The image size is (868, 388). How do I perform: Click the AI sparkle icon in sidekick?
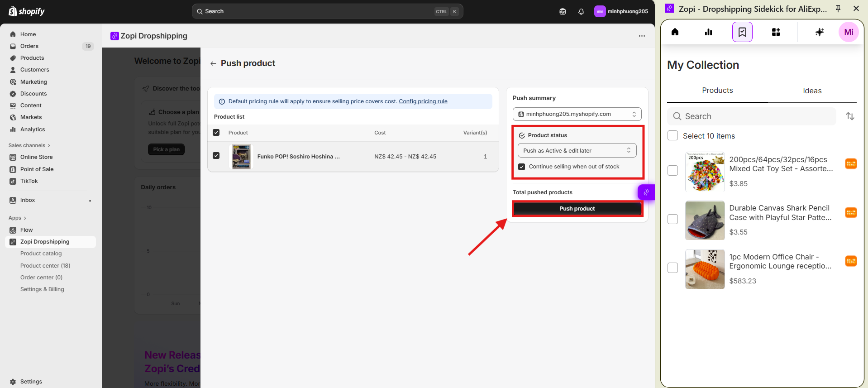pyautogui.click(x=819, y=32)
